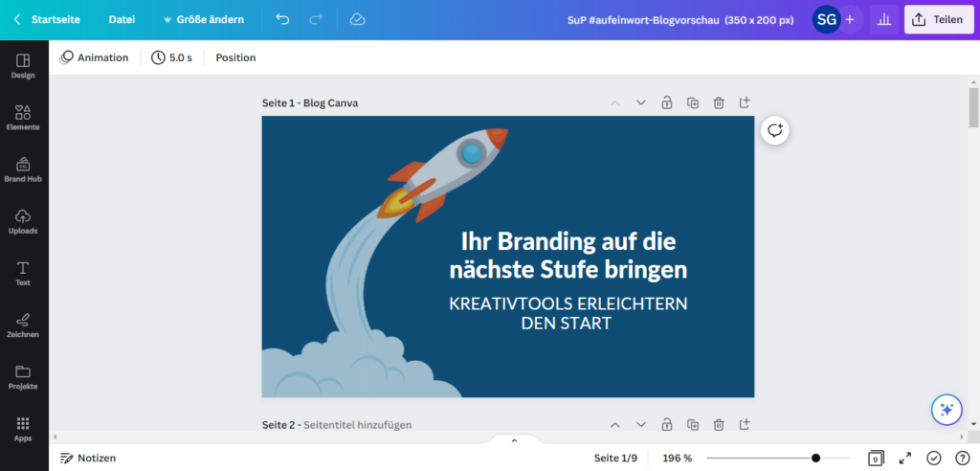The width and height of the screenshot is (980, 471).
Task: Check the cloud save status icon
Action: point(358,19)
